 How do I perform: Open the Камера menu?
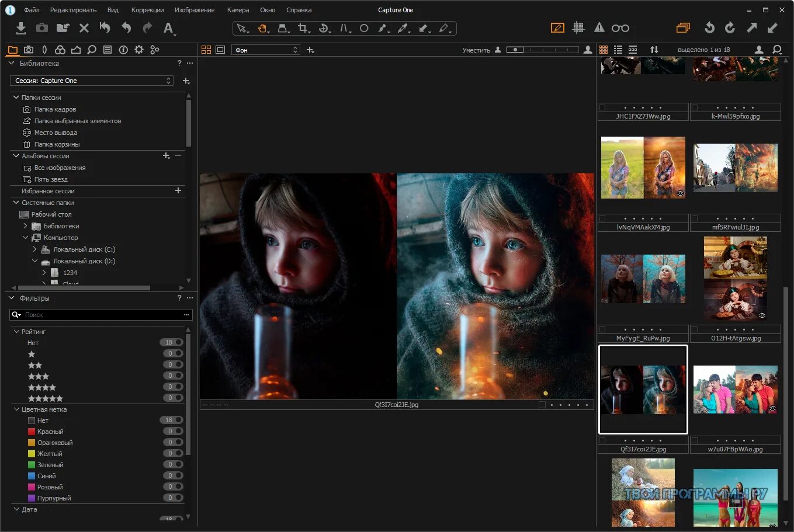[238, 10]
